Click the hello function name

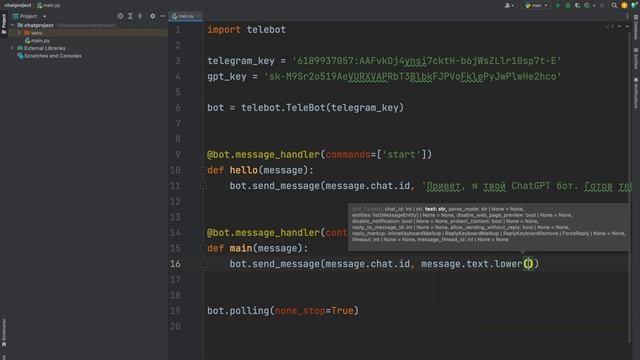(244, 170)
